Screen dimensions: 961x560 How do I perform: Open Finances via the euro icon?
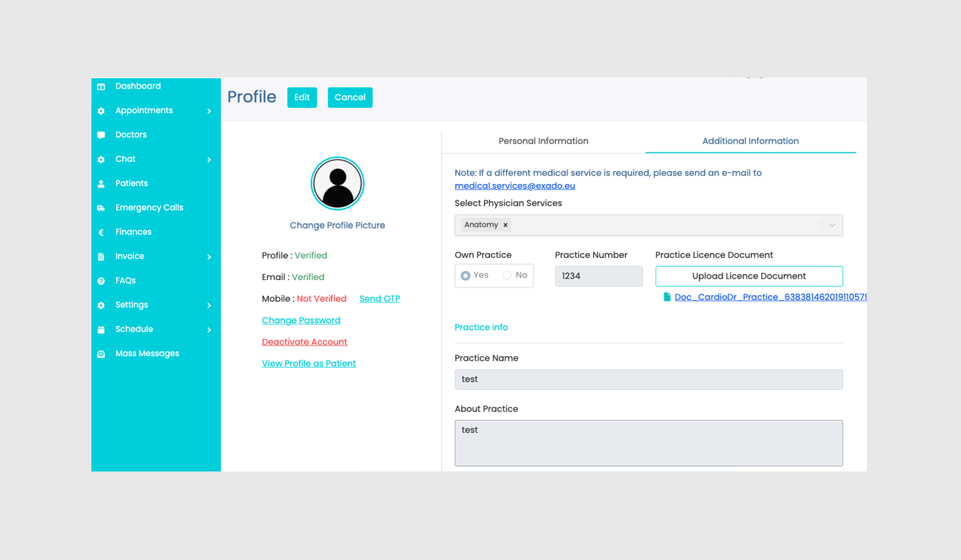coord(101,232)
